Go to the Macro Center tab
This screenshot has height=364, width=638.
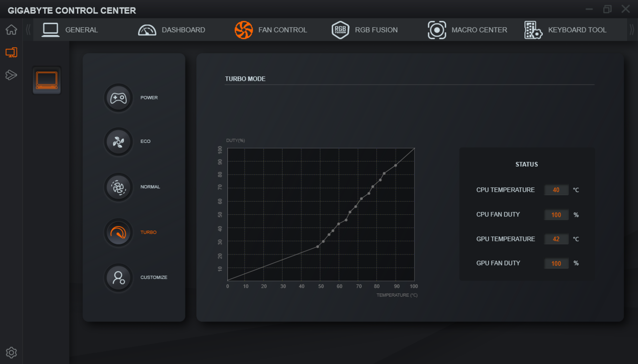[x=468, y=30]
